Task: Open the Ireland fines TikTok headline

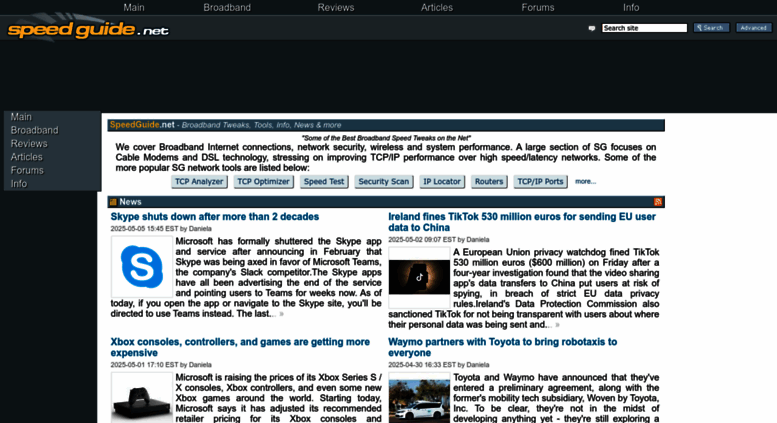Action: point(522,222)
